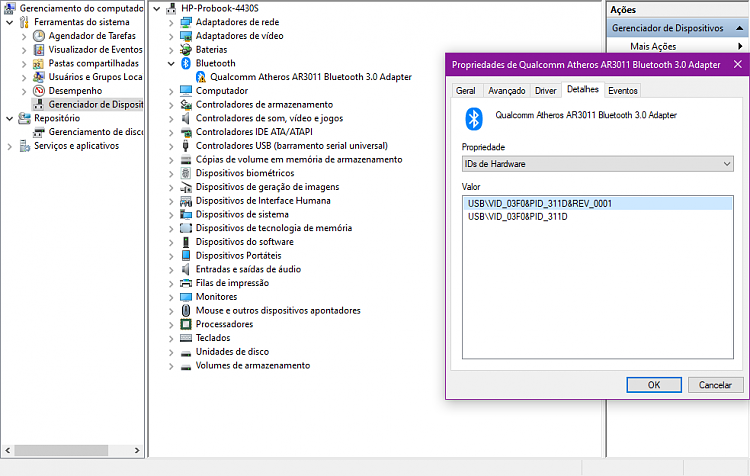Click the Dispositivos biométricos fingerprint icon

[186, 173]
